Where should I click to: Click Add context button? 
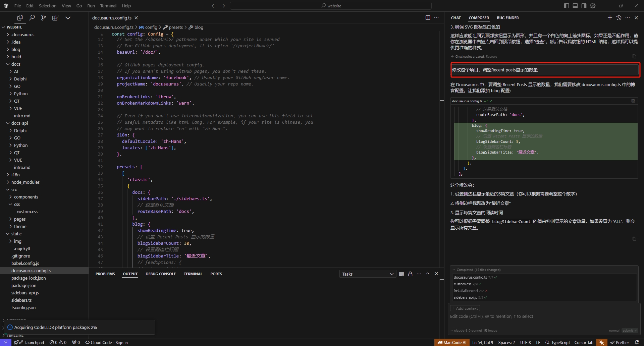(465, 308)
